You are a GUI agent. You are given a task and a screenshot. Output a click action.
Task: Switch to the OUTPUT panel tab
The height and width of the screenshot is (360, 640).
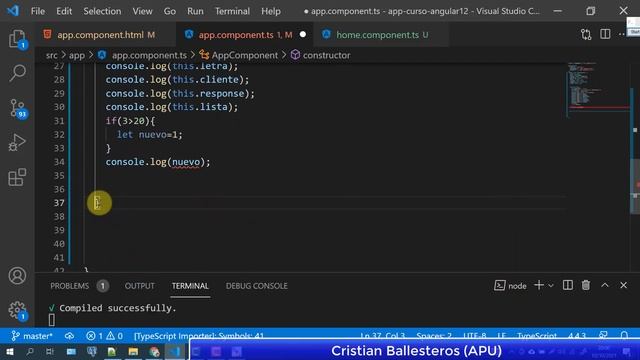140,286
